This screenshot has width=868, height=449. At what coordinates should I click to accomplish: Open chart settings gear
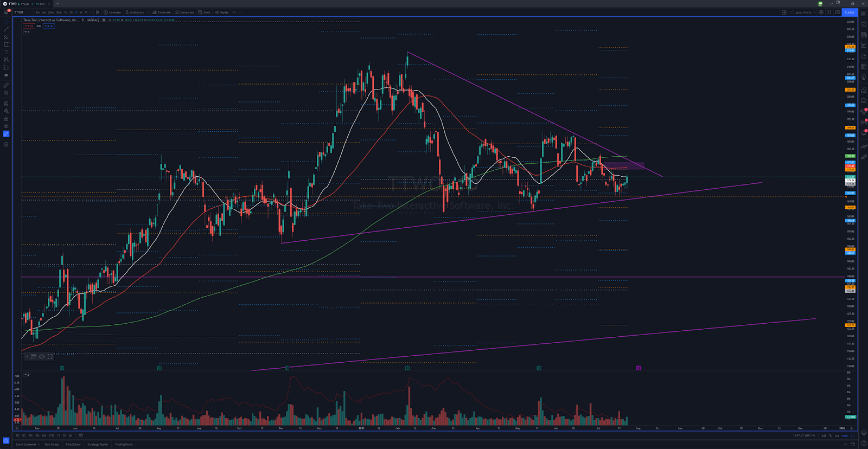coord(821,12)
